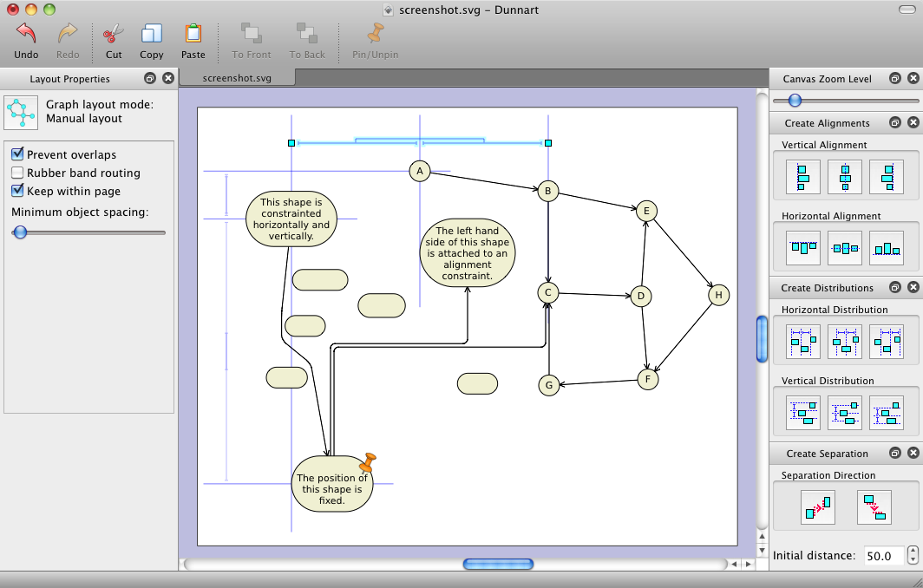Click the Copy toolbar icon
Viewport: 923px width, 588px height.
coord(152,35)
